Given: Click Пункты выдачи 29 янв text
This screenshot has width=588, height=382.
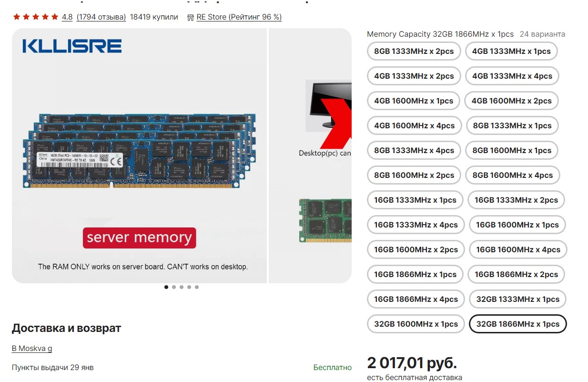Looking at the screenshot, I should point(53,367).
